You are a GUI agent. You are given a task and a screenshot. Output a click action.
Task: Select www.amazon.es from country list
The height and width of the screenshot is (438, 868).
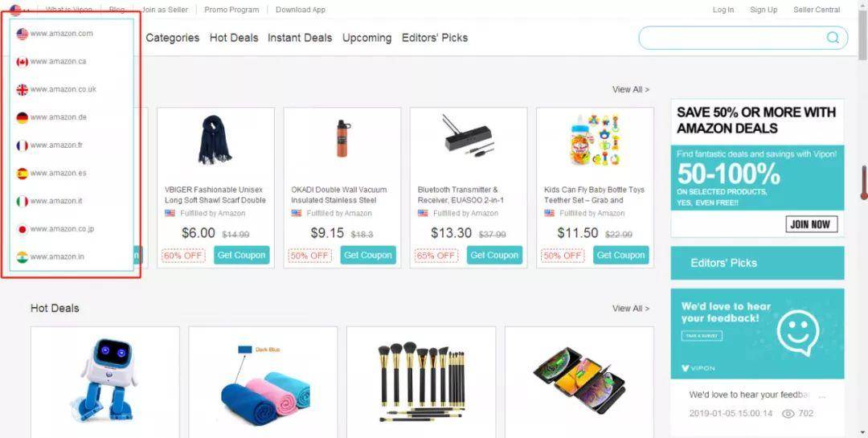click(58, 174)
